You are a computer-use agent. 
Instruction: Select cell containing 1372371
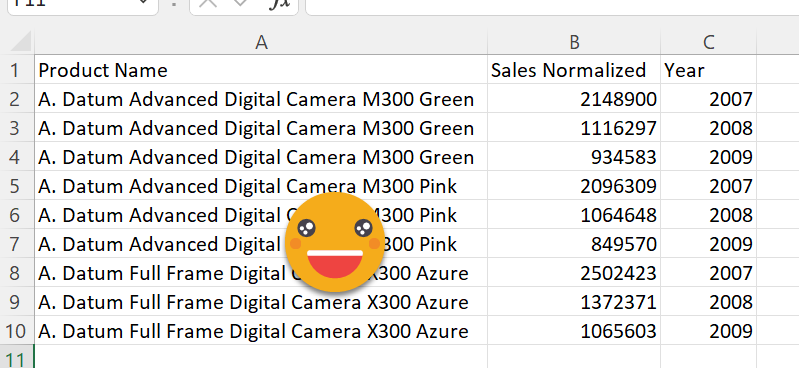click(574, 302)
